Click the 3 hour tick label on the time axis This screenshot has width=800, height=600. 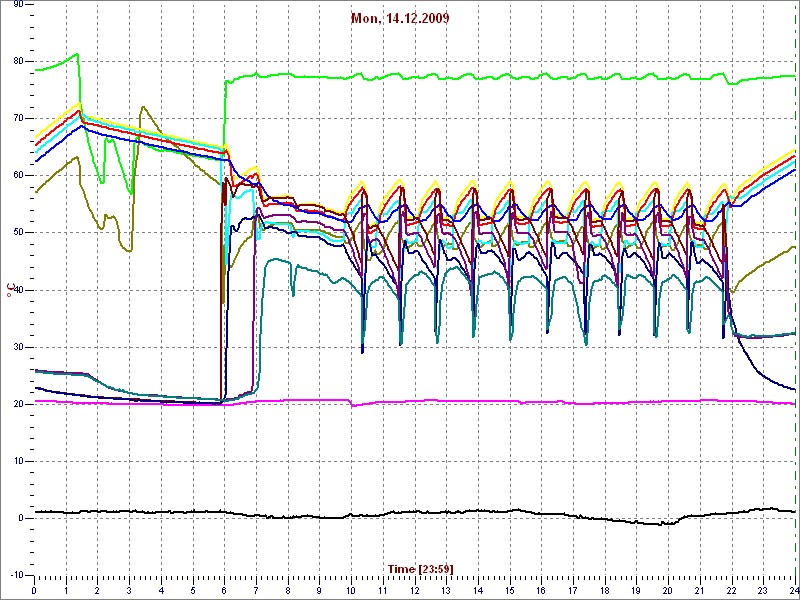pos(129,590)
